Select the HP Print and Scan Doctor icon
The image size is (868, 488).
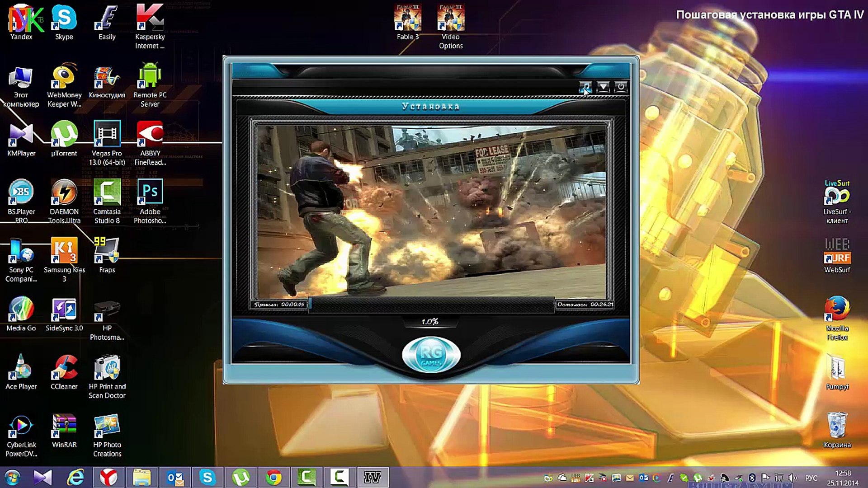[107, 376]
